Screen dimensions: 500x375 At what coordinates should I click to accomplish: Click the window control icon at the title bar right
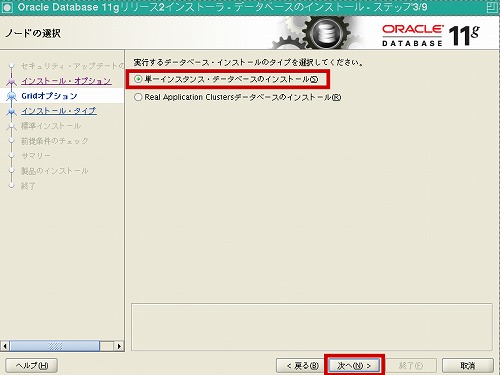[492, 7]
